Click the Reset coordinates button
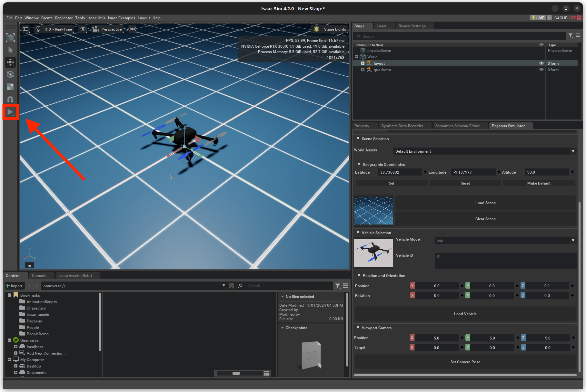 (x=465, y=183)
